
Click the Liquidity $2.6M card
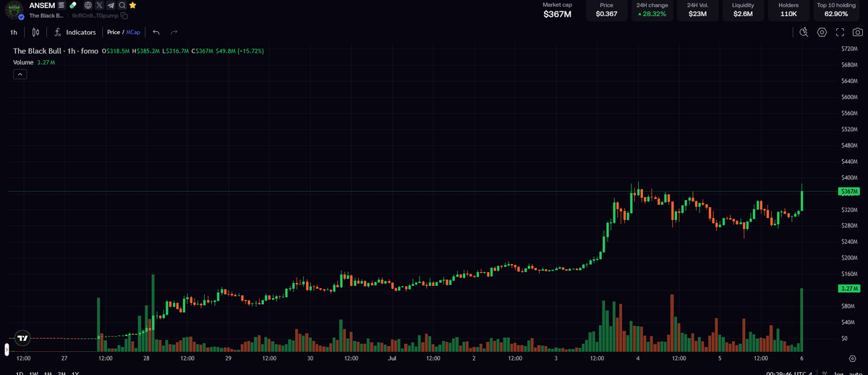(x=743, y=10)
